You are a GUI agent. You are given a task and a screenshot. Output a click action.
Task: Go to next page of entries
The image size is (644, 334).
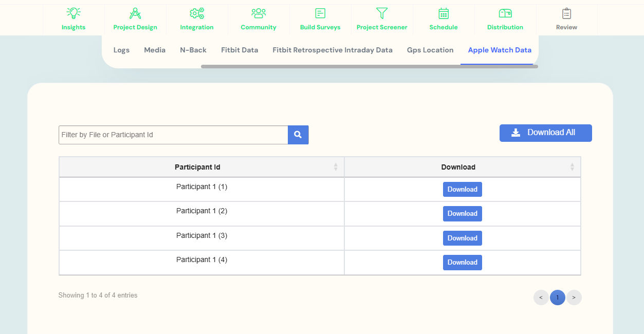(x=574, y=298)
